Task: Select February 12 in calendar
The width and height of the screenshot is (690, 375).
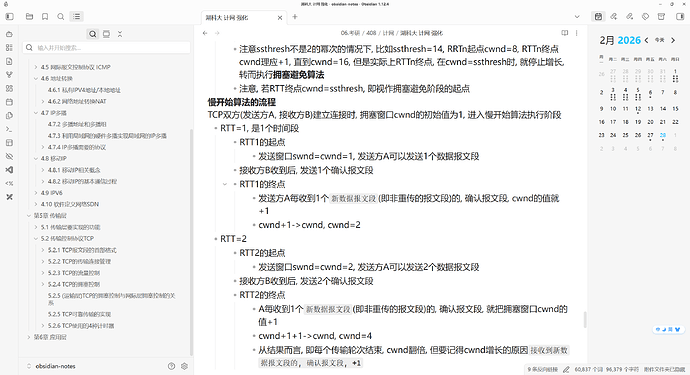Action: pos(638,109)
